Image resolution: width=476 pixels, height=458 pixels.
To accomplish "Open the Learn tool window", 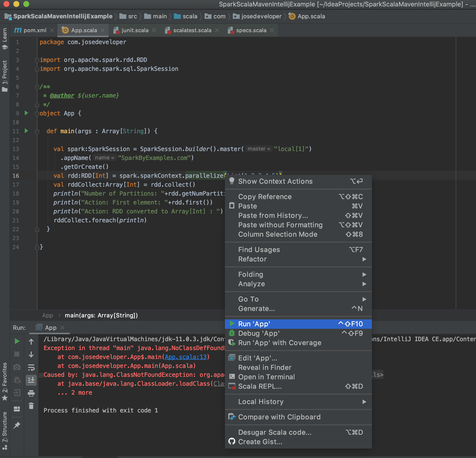I will (5, 38).
